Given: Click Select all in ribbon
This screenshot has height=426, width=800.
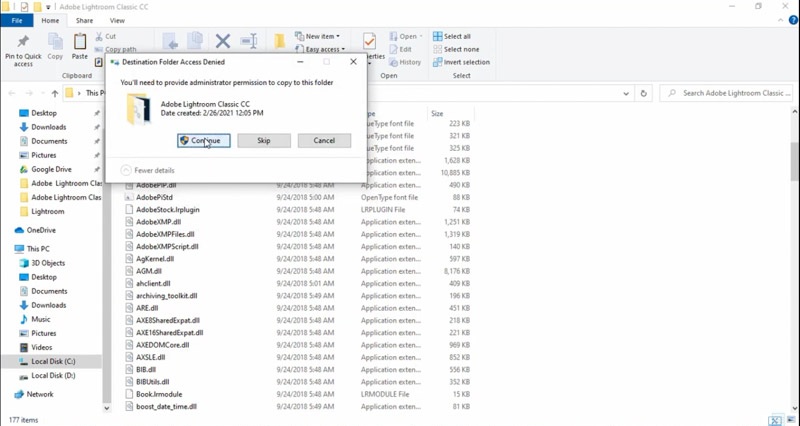Looking at the screenshot, I should click(452, 36).
